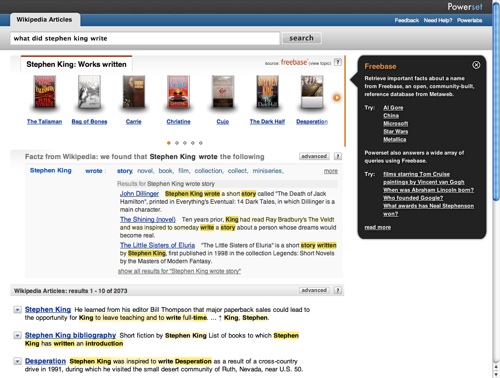Open The Shining (novel) link
Image resolution: width=500 pixels, height=378 pixels.
point(148,219)
